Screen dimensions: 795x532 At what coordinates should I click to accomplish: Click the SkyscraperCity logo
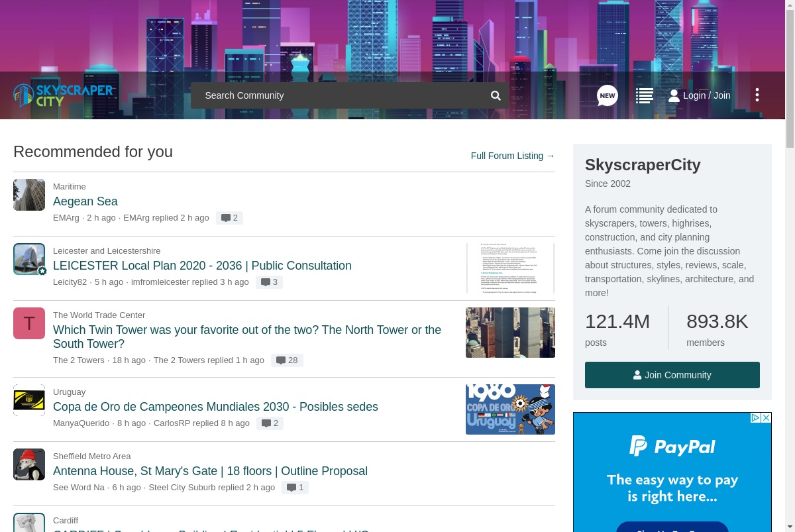(64, 95)
